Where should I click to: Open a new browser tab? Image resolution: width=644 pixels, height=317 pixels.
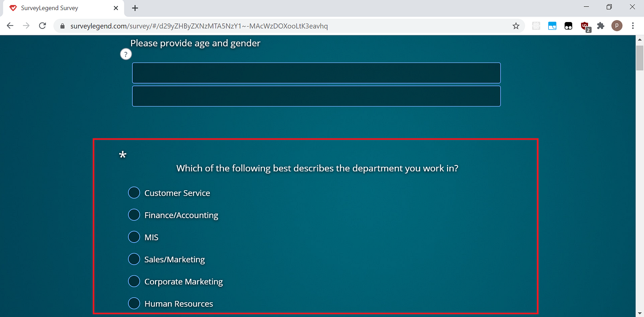click(135, 8)
